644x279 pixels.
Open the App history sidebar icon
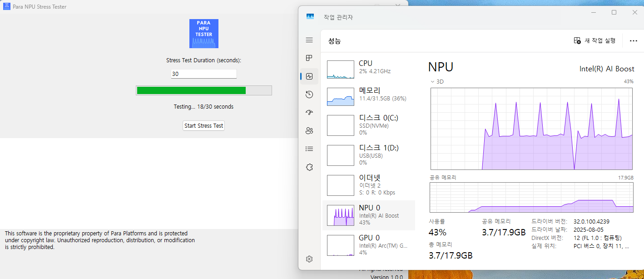pos(309,95)
